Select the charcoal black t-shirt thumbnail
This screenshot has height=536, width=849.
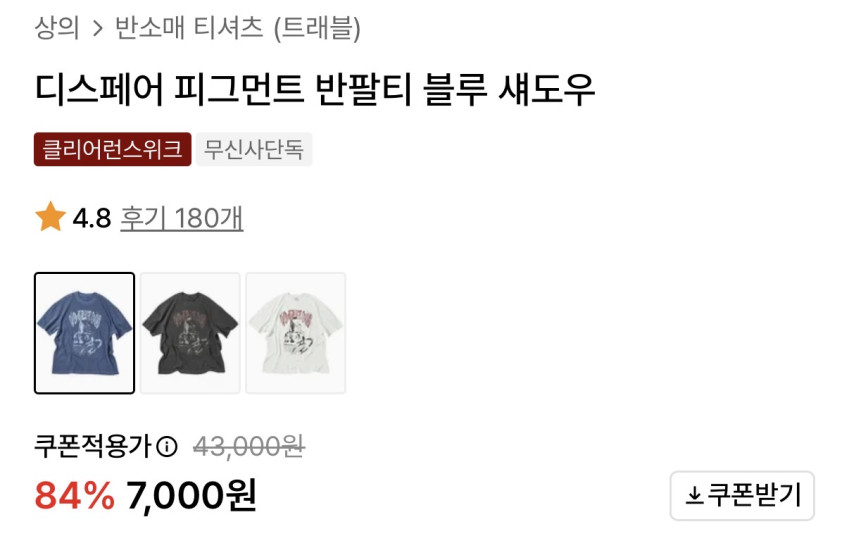point(190,333)
